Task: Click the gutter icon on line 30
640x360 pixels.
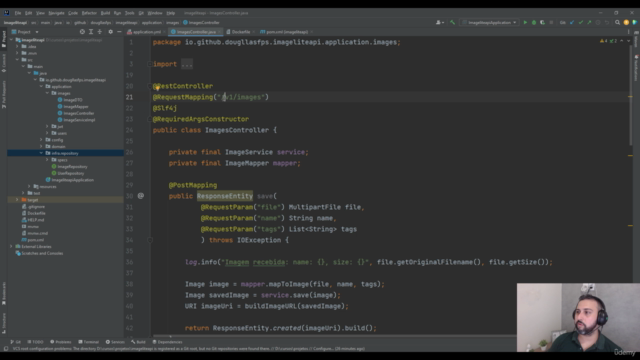Action: pyautogui.click(x=141, y=196)
